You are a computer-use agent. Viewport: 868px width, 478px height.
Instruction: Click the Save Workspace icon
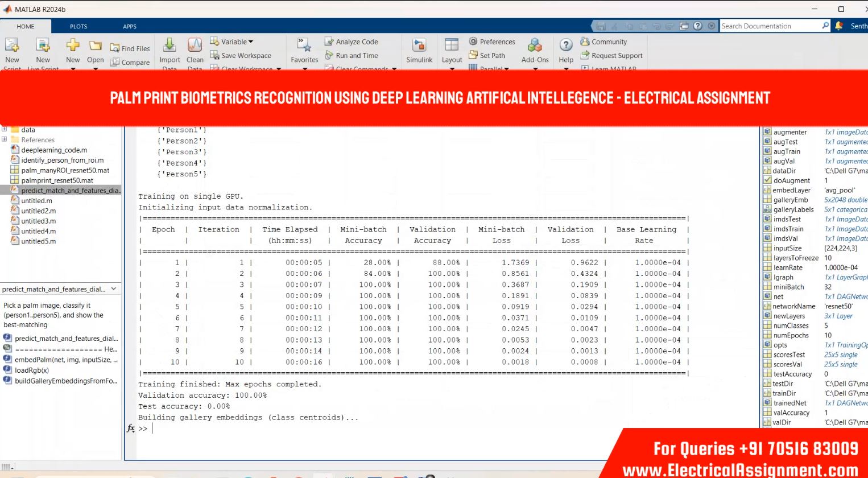click(214, 55)
